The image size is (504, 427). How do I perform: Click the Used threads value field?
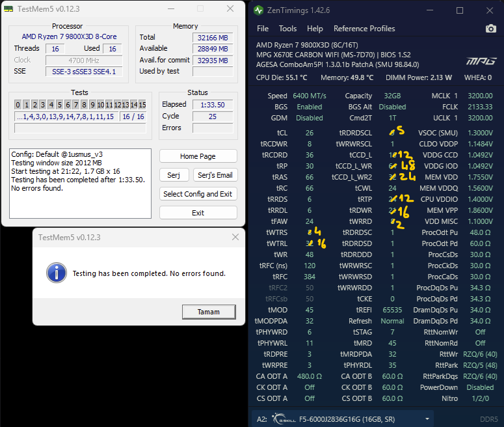click(x=112, y=49)
